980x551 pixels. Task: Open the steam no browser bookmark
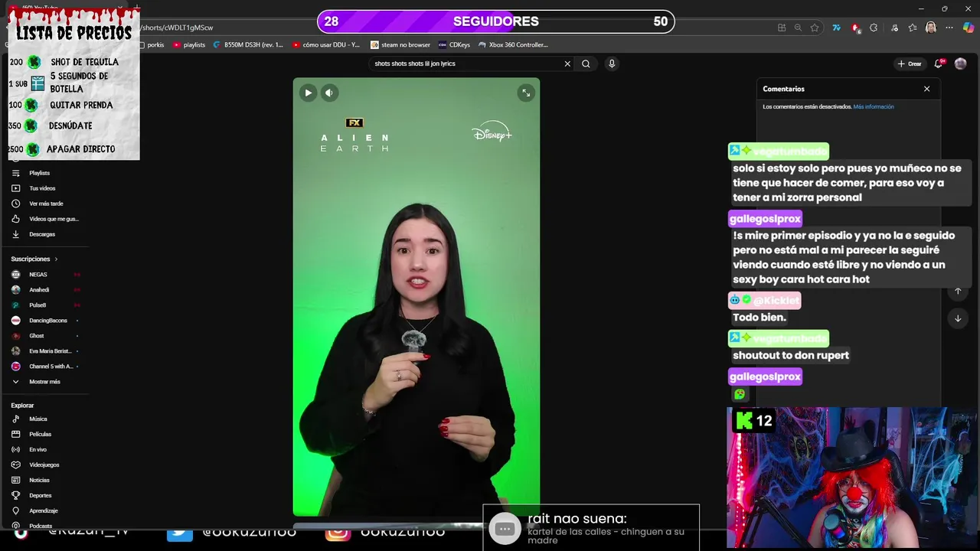point(400,45)
